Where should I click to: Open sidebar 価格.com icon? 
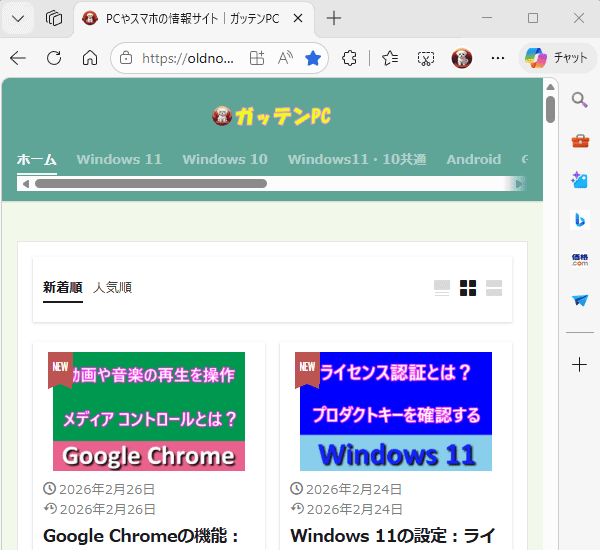pyautogui.click(x=580, y=260)
